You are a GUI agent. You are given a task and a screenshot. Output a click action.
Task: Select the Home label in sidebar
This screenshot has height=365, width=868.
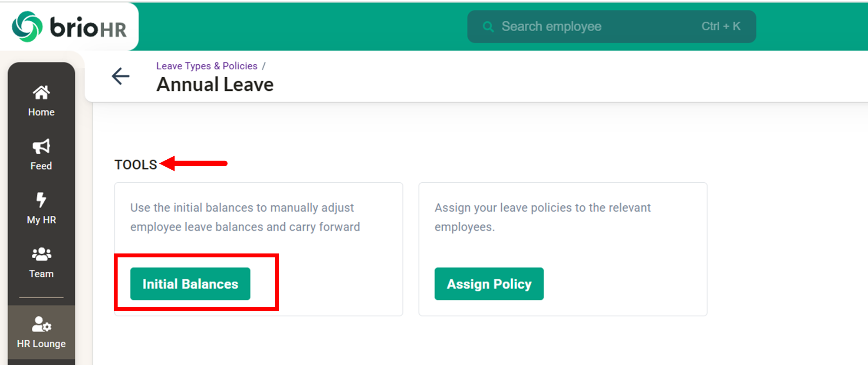pos(41,112)
